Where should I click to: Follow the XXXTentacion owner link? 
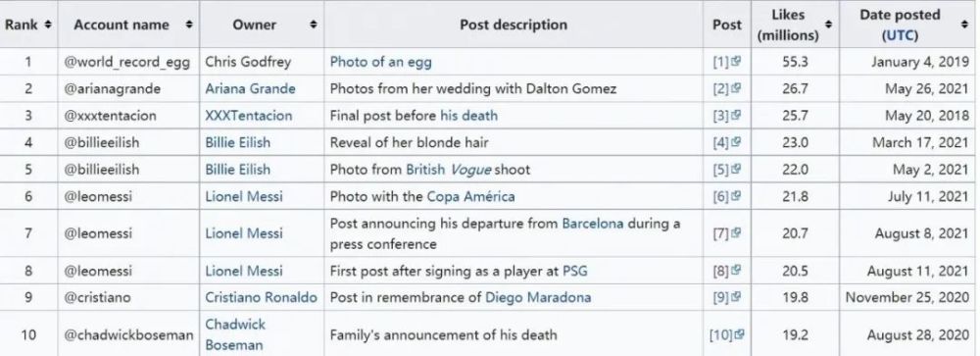click(x=248, y=116)
